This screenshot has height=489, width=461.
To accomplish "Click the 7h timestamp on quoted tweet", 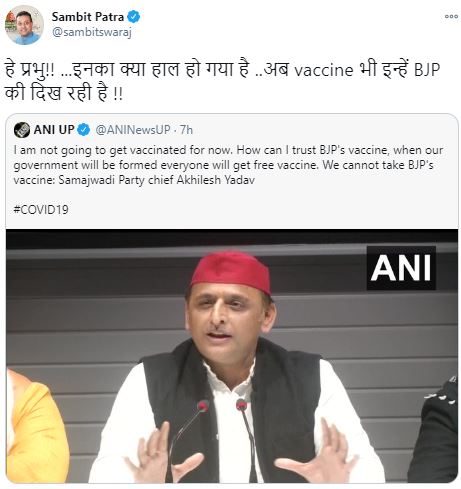I will click(186, 130).
